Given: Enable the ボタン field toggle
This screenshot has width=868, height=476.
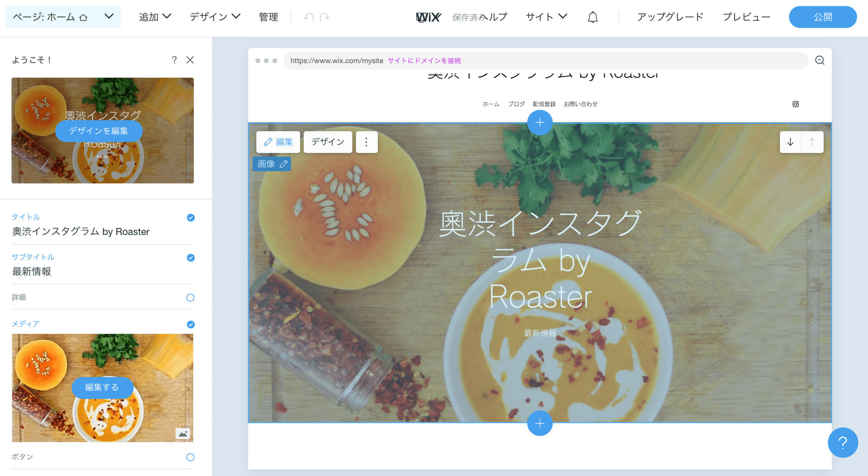Looking at the screenshot, I should click(190, 457).
